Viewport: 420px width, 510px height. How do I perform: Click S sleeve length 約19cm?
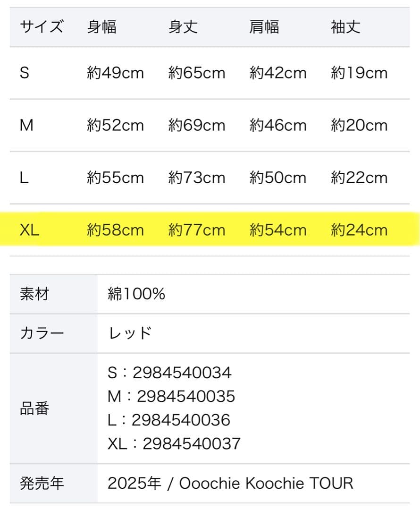[359, 73]
